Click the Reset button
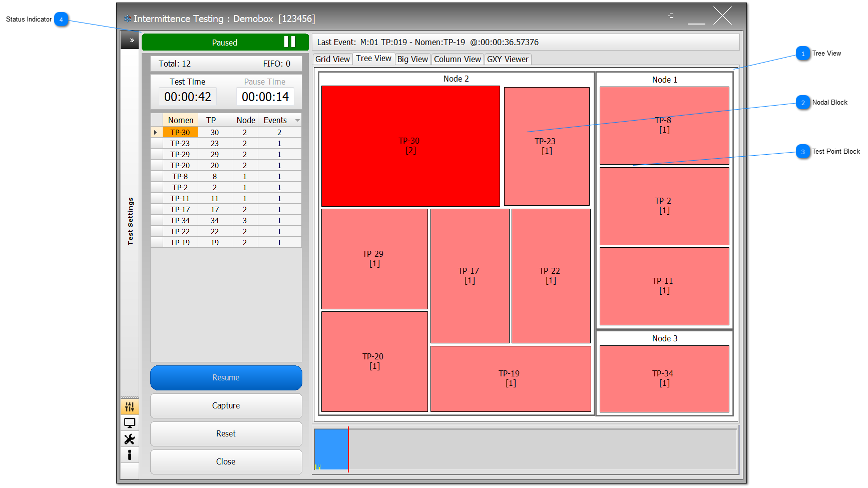This screenshot has height=488, width=868. (x=226, y=433)
